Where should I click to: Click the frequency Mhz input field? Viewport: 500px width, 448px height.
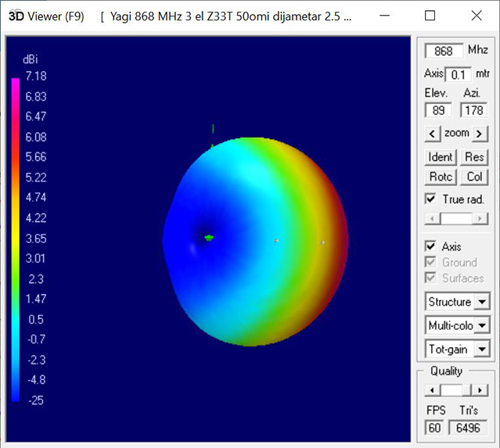(x=443, y=51)
